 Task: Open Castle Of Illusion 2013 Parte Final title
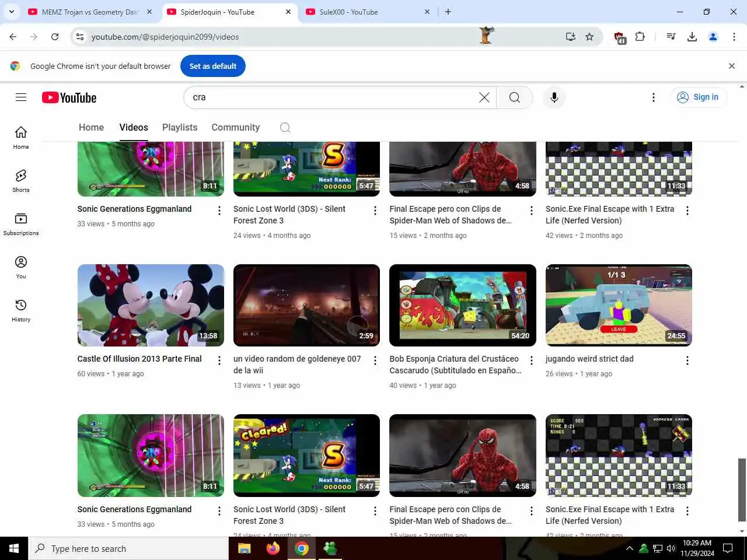(139, 359)
